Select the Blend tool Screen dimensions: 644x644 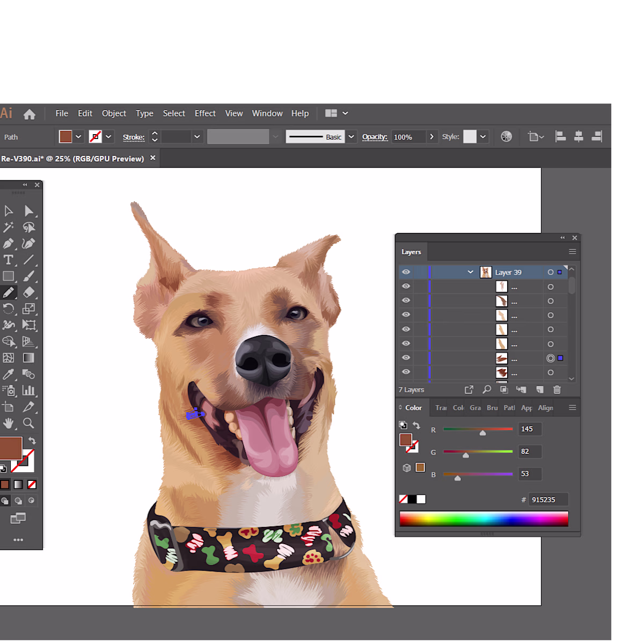click(x=29, y=374)
